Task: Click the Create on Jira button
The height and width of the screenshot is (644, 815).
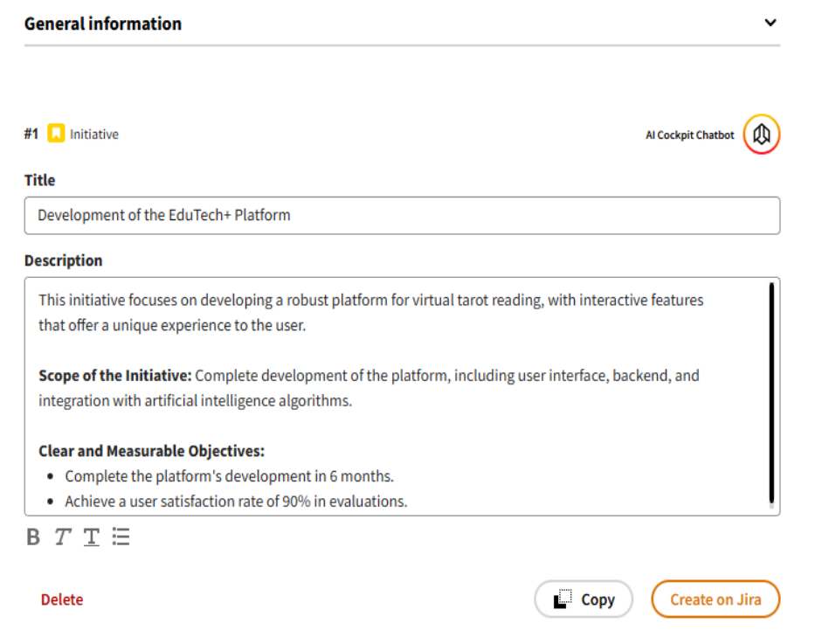Action: [x=715, y=599]
